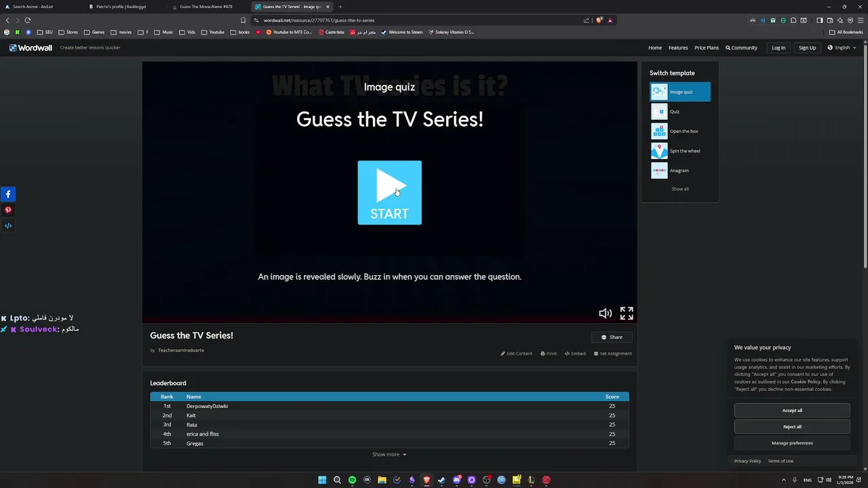Open Youtube to MP3 bookmark
This screenshot has width=868, height=488.
coord(290,32)
